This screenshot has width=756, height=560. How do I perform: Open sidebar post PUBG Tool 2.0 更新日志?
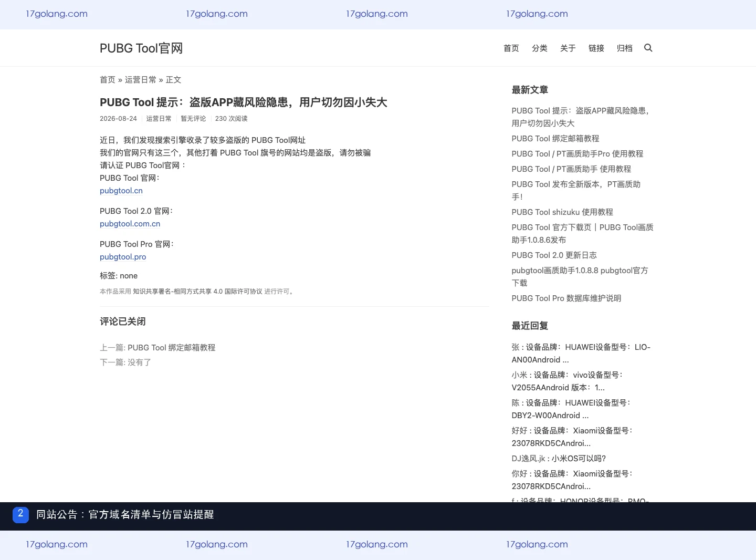[554, 255]
